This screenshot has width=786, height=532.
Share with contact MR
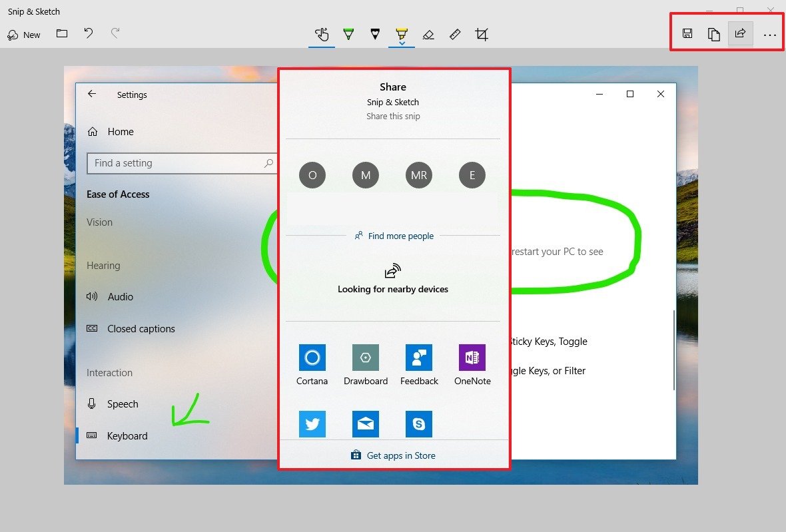(x=419, y=175)
